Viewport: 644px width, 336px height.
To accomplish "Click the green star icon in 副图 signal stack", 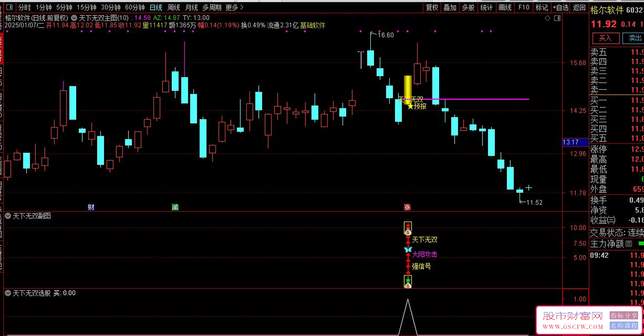I will pyautogui.click(x=408, y=280).
